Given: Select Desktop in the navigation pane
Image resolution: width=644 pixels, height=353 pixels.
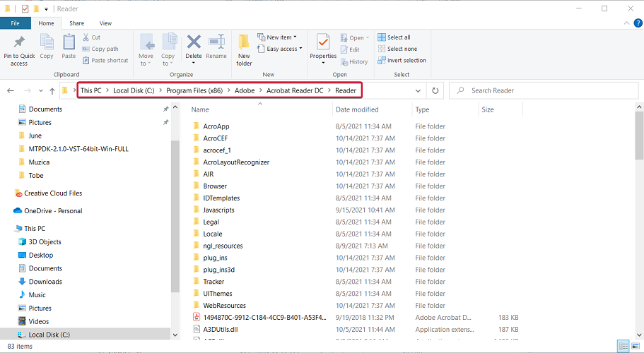Looking at the screenshot, I should click(x=36, y=255).
